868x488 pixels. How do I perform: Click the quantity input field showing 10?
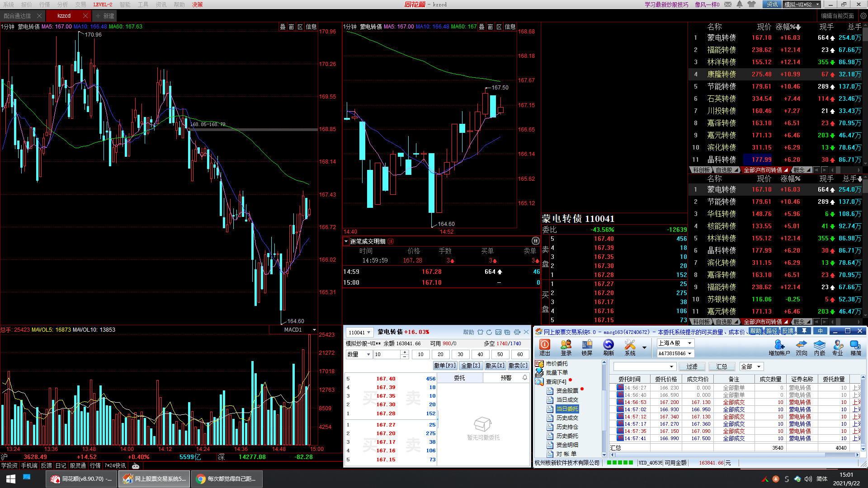click(x=387, y=354)
